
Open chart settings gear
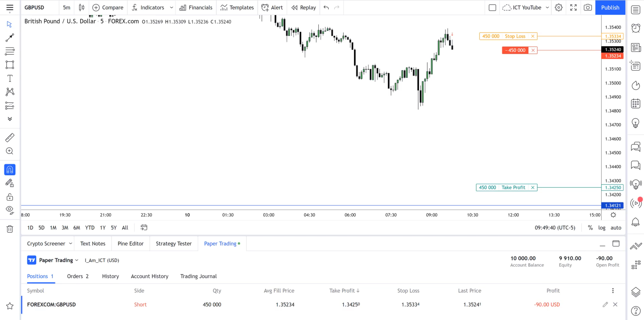(x=558, y=8)
